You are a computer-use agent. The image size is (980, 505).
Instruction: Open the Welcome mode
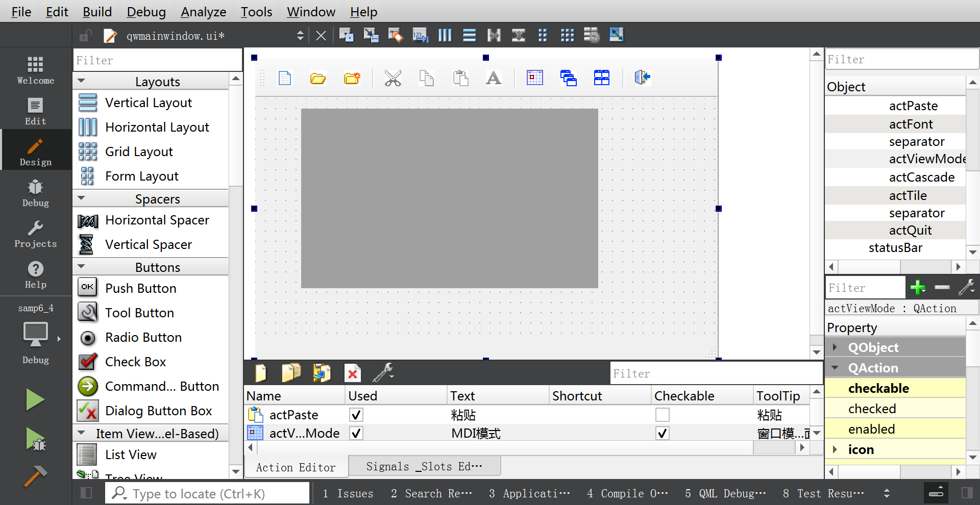(35, 70)
